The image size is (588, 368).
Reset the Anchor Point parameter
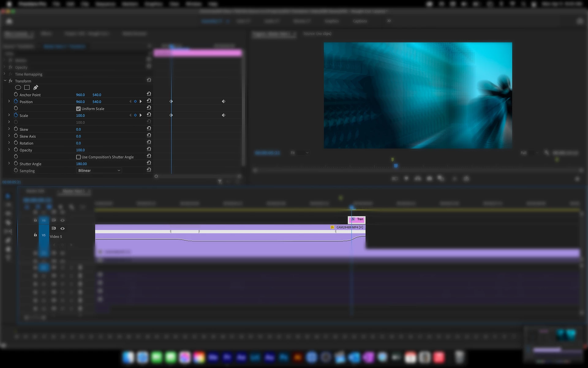pos(149,94)
